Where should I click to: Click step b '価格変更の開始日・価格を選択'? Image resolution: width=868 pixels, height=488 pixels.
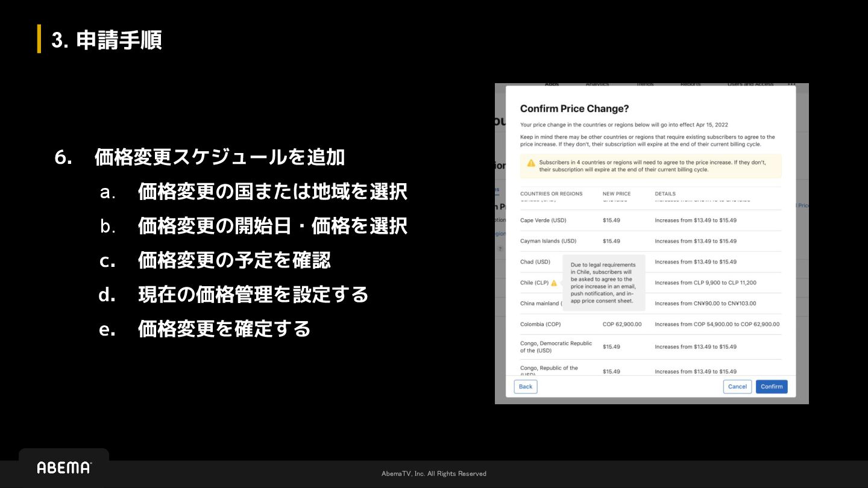point(254,226)
